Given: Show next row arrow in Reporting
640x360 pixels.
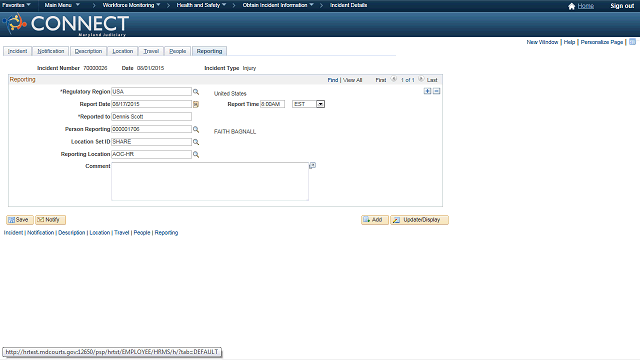Looking at the screenshot, I should tap(421, 79).
